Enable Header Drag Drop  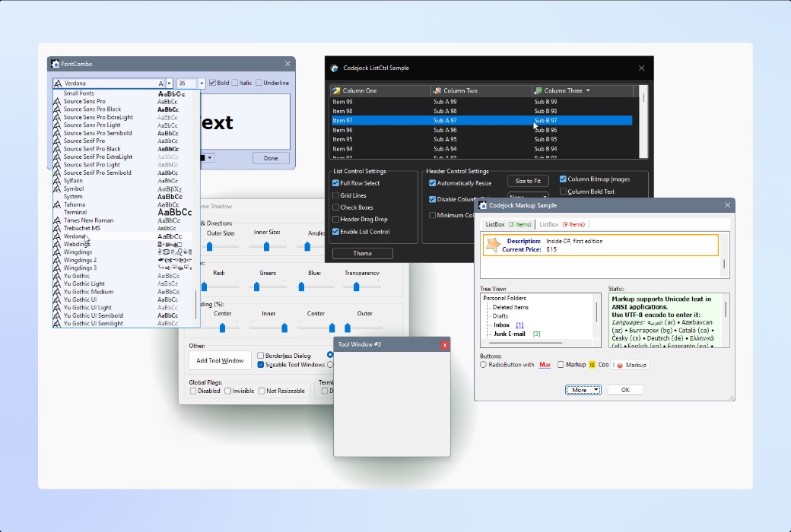335,220
